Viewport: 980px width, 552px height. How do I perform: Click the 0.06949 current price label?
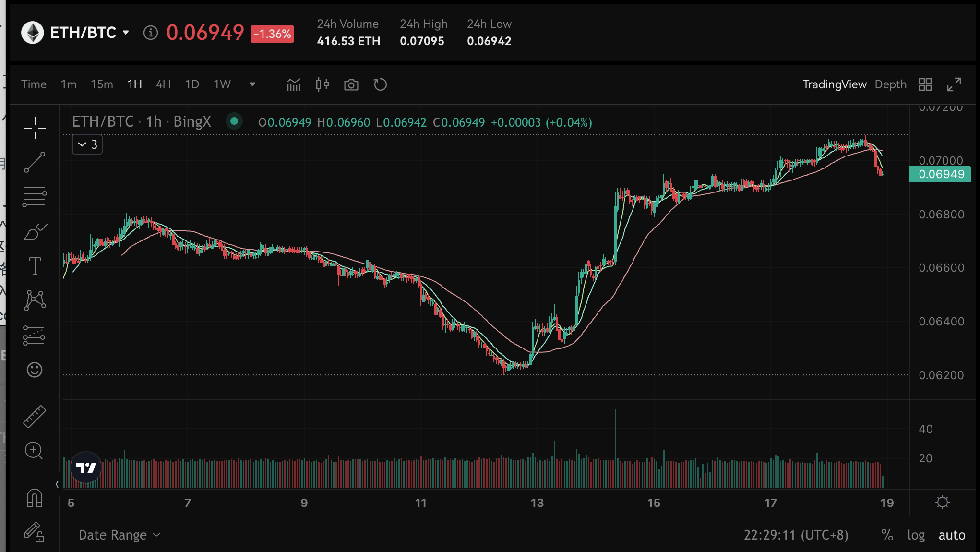(940, 174)
